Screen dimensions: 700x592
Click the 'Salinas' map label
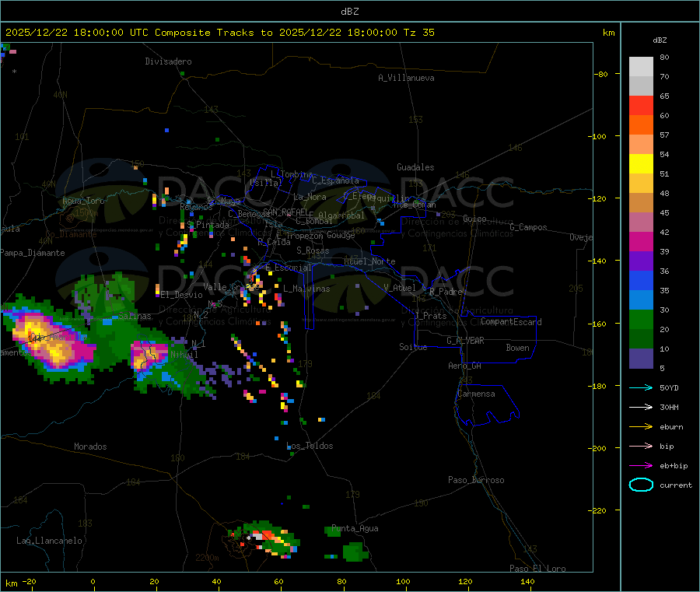click(x=135, y=316)
